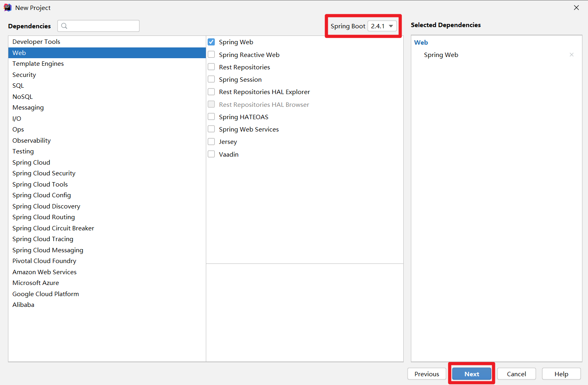The image size is (588, 385).
Task: Select the Google Cloud Platform category
Action: click(x=107, y=294)
